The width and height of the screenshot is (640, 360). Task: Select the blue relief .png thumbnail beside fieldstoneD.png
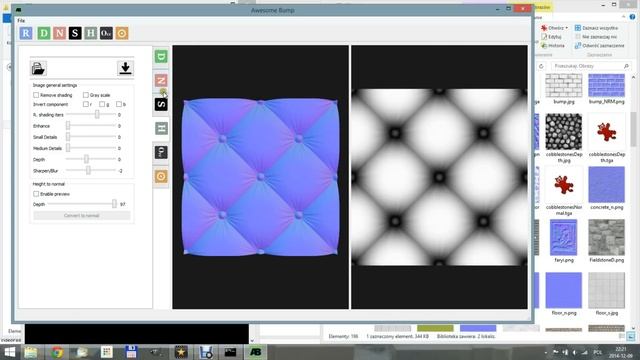pos(564,238)
